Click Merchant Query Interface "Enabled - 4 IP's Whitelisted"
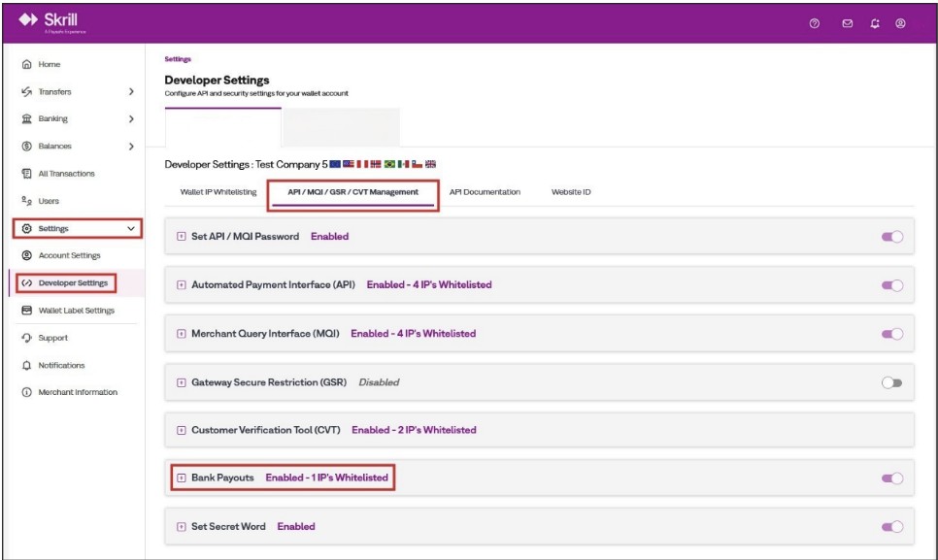This screenshot has width=938, height=560. [x=414, y=334]
